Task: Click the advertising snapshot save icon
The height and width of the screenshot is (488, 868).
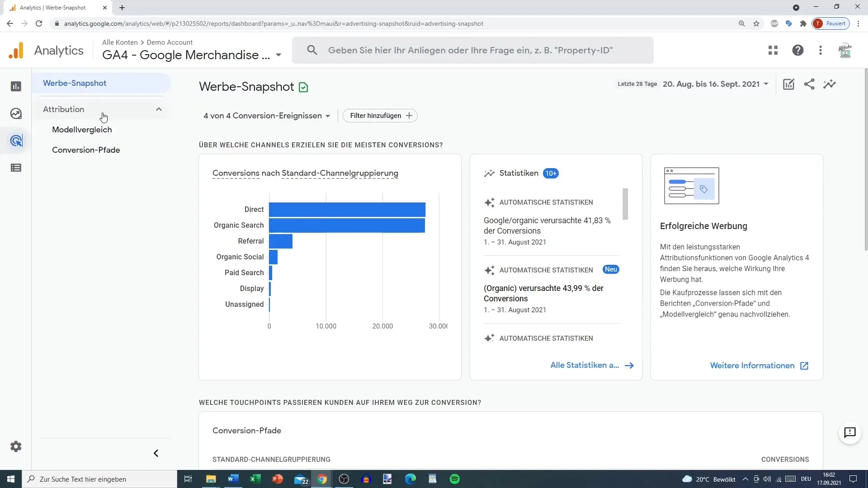Action: pyautogui.click(x=303, y=87)
